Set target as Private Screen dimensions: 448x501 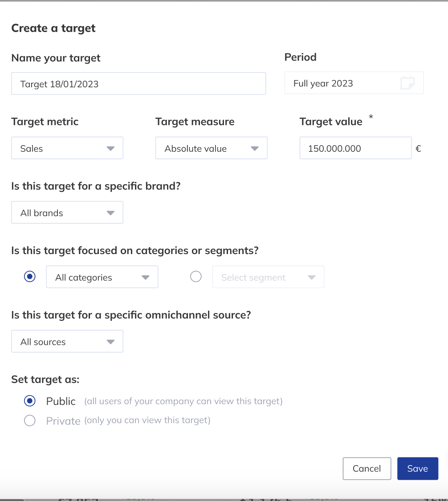(x=30, y=420)
